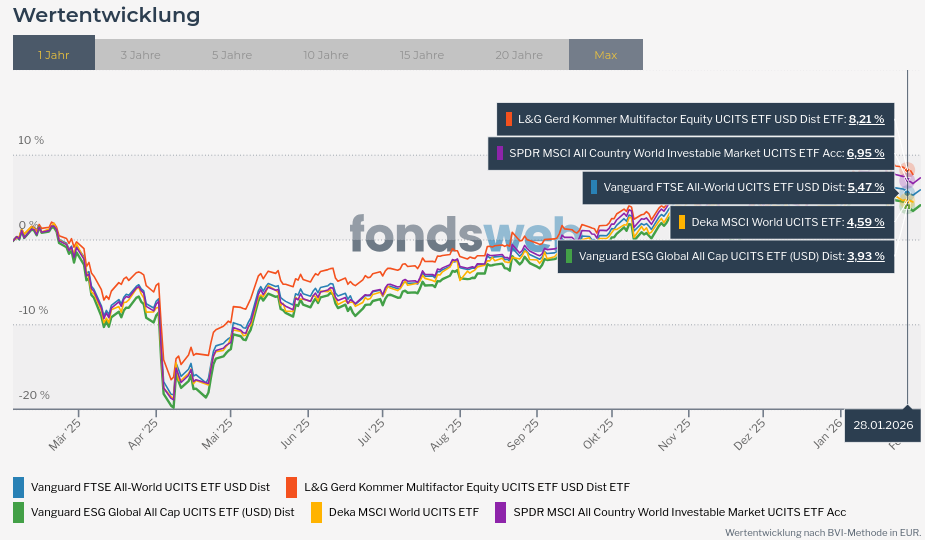Click the 5,47 % value in Vanguard FTSE tooltip
925x540 pixels.
tap(866, 187)
